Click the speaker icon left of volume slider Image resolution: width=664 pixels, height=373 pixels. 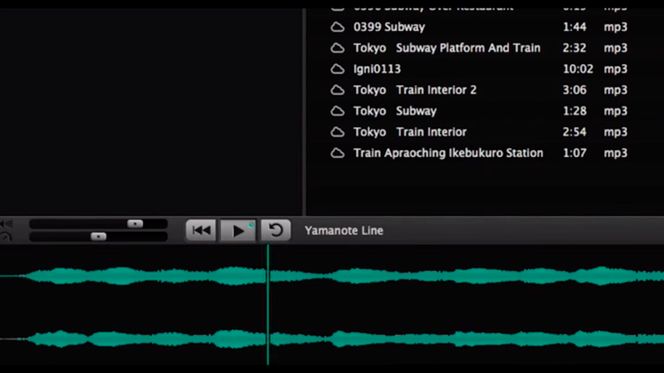(6, 224)
